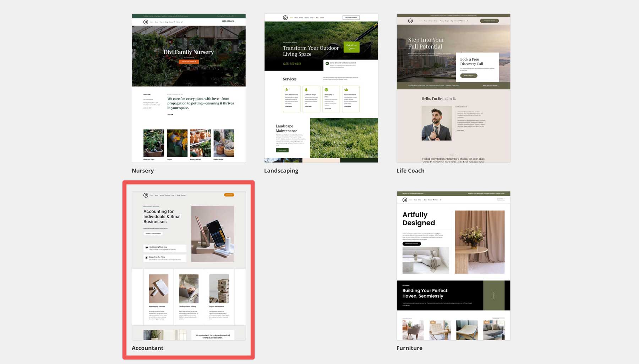The height and width of the screenshot is (364, 639).
Task: Open the Shop dropdown in the Nursery navigation
Action: [x=161, y=22]
